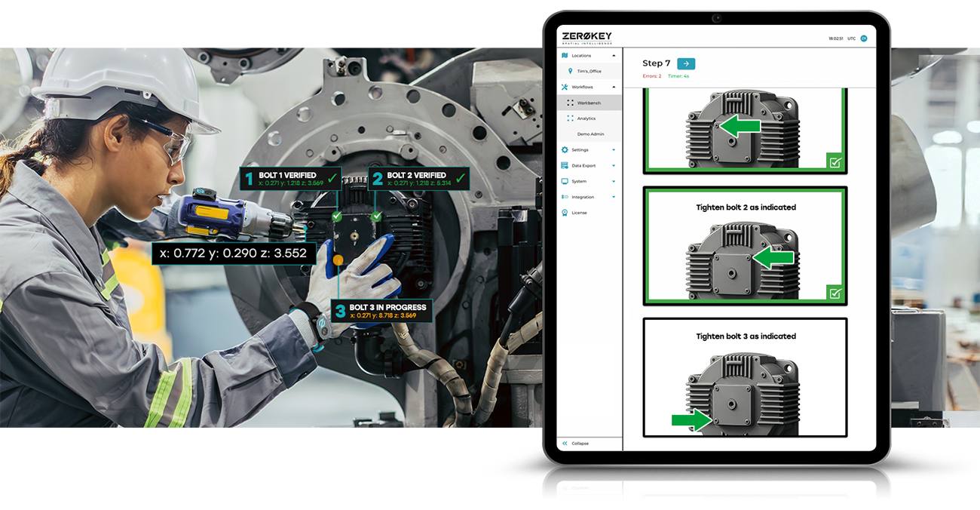Expand the Data Export dropdown arrow

coord(614,166)
